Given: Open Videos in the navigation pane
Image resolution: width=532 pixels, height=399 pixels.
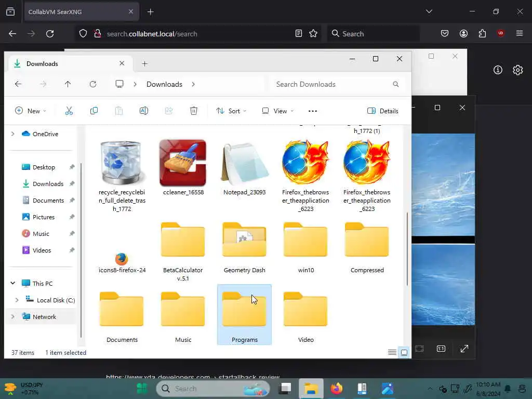Looking at the screenshot, I should coord(42,250).
